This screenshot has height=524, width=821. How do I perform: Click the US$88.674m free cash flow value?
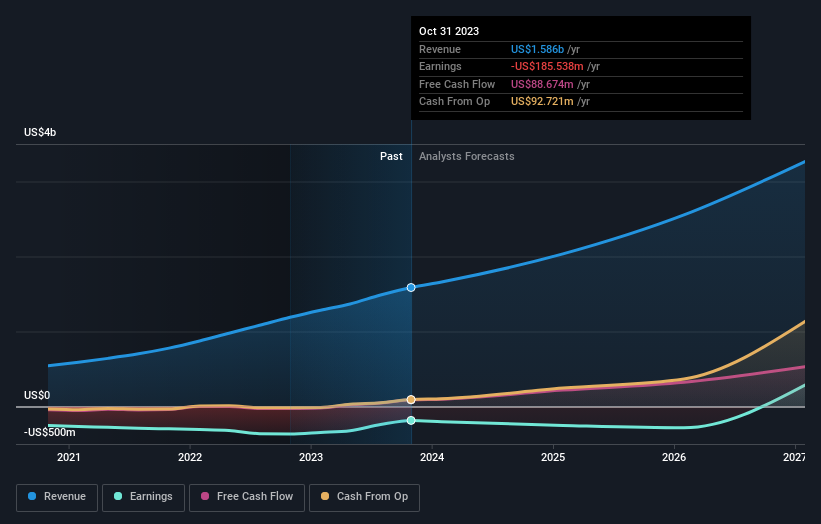tap(542, 84)
